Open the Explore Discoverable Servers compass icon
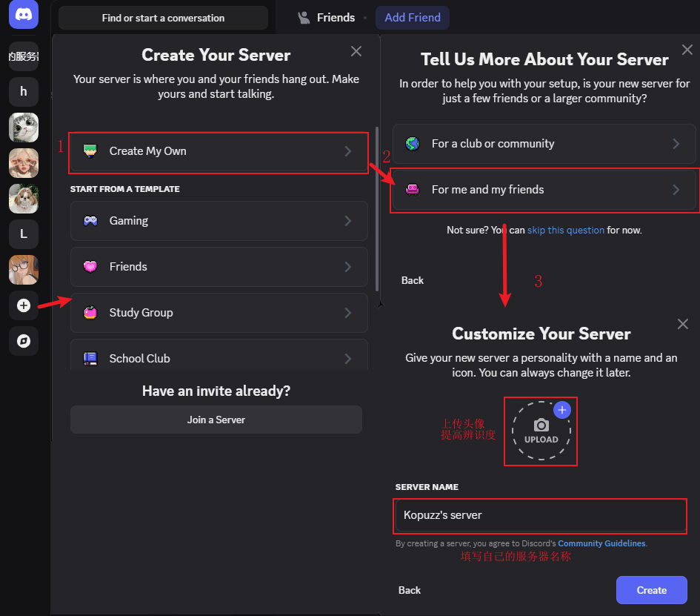Viewport: 700px width, 616px height. pyautogui.click(x=24, y=341)
